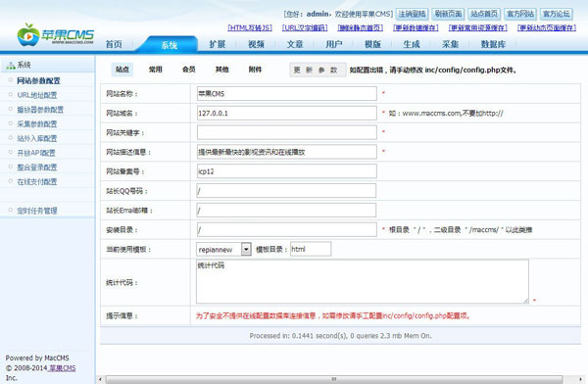
Task: Focus the 安装目录 input field
Action: [287, 230]
